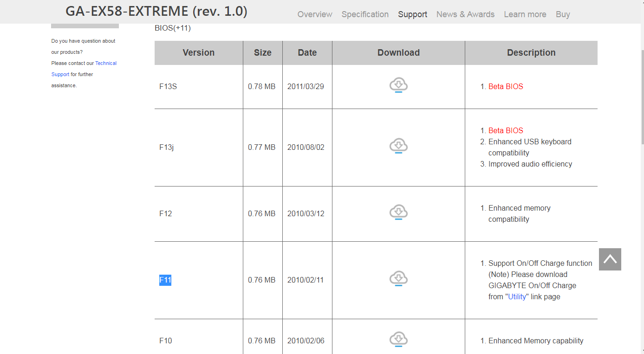Open the Specification tab

point(365,14)
